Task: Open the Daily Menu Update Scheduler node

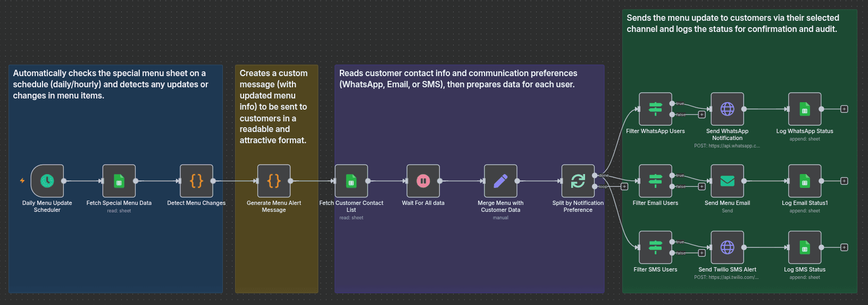Action: click(x=47, y=181)
